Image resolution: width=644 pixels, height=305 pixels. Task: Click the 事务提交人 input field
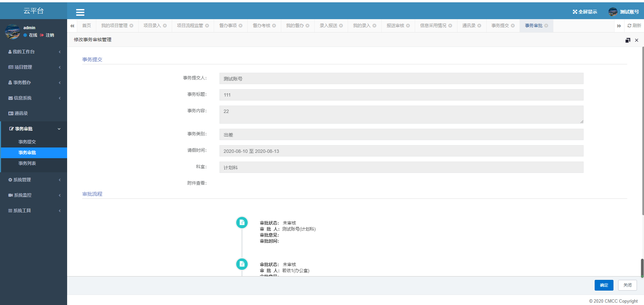coord(401,78)
